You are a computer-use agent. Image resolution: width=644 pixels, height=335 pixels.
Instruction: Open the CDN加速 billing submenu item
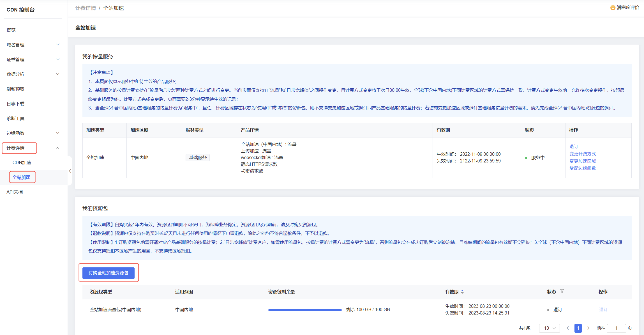click(22, 162)
